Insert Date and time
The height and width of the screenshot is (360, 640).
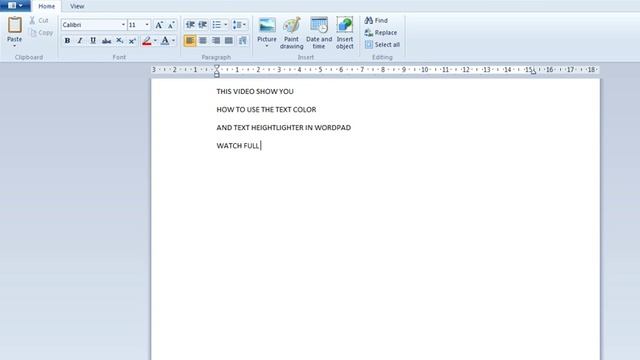coord(319,33)
